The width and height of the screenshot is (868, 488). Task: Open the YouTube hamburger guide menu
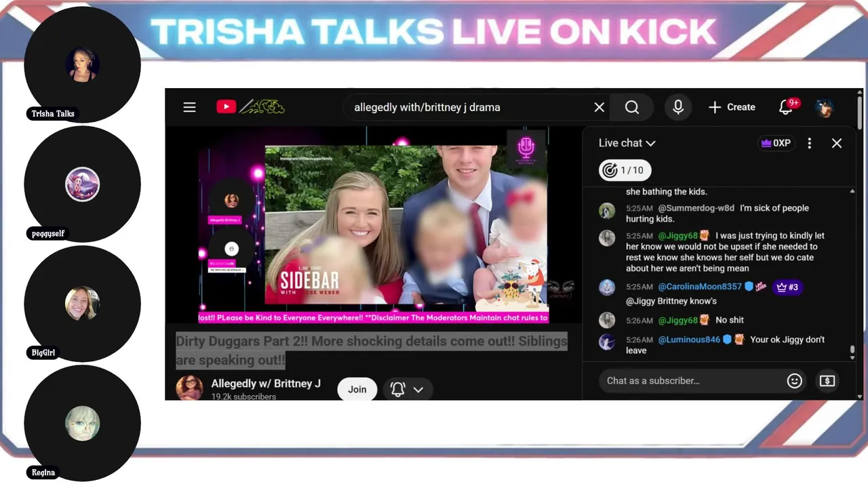point(189,107)
